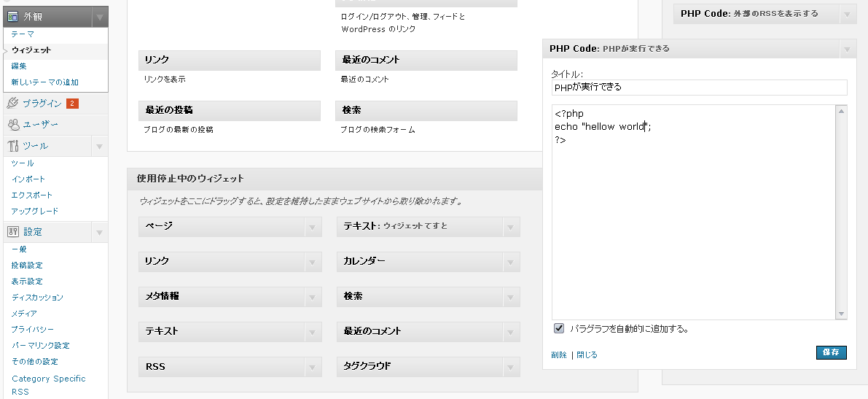This screenshot has width=868, height=399.
Task: Open the Themes (テーマ) submenu item
Action: (23, 34)
